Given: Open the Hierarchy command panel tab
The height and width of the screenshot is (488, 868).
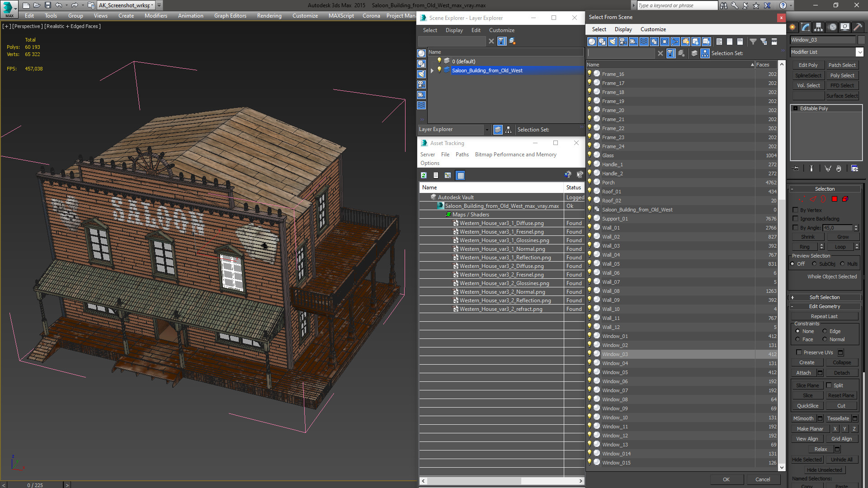Looking at the screenshot, I should [x=818, y=27].
